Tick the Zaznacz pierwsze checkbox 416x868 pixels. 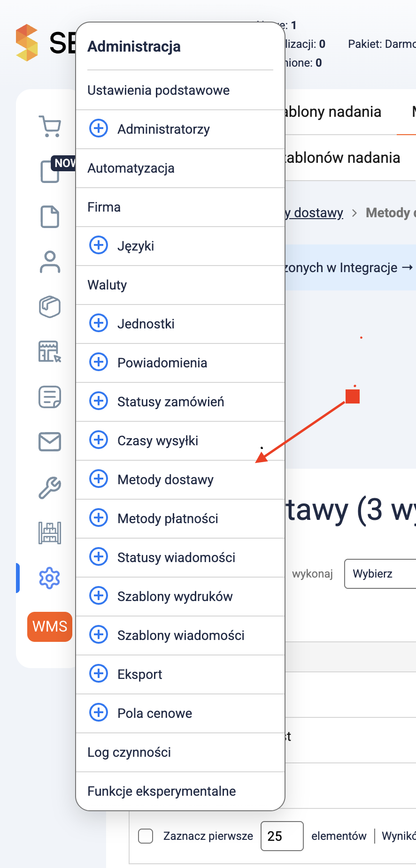pos(146,836)
